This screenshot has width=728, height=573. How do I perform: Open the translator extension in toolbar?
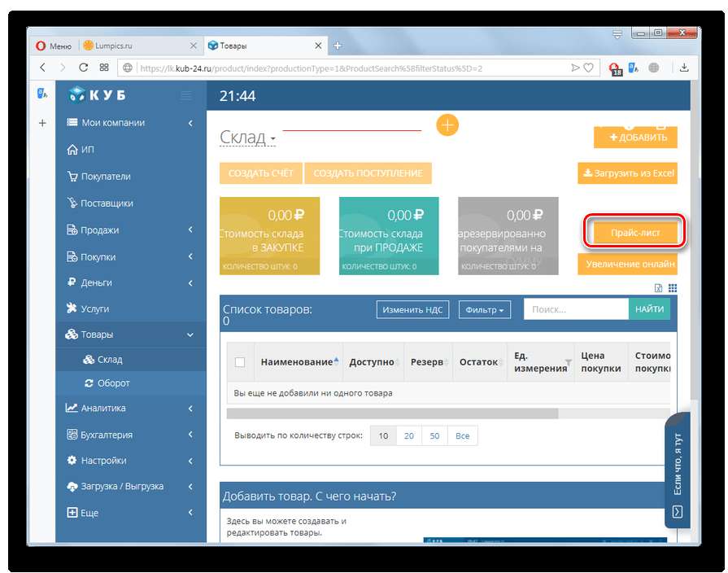[x=634, y=68]
